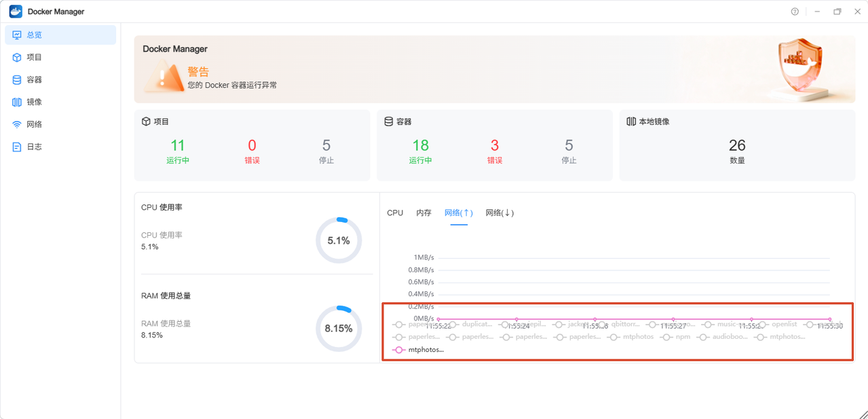
Task: Click the local images count 26
Action: click(737, 145)
